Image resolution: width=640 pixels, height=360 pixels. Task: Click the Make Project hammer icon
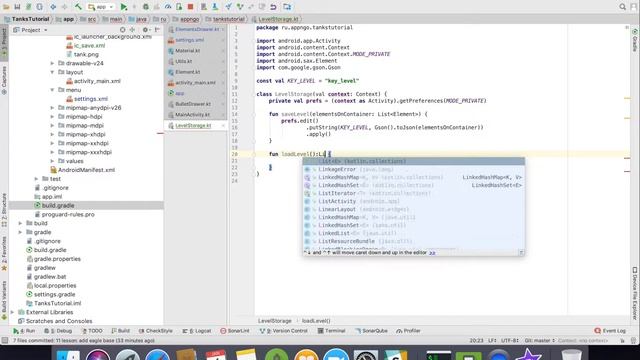[x=78, y=7]
